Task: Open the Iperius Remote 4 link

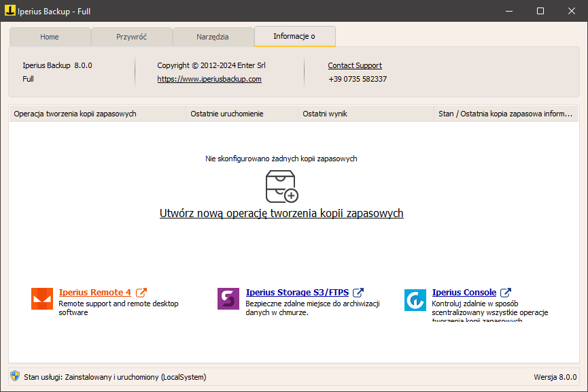Action: click(95, 292)
